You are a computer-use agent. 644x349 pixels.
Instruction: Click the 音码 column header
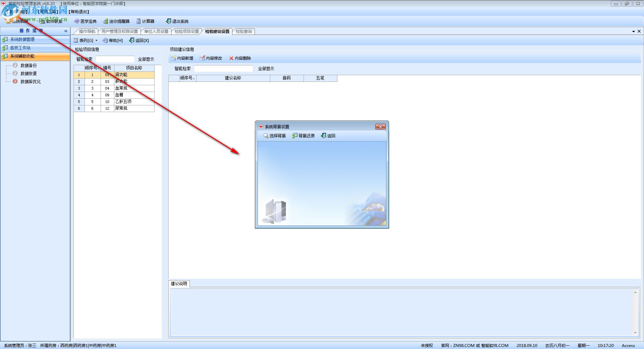(286, 78)
